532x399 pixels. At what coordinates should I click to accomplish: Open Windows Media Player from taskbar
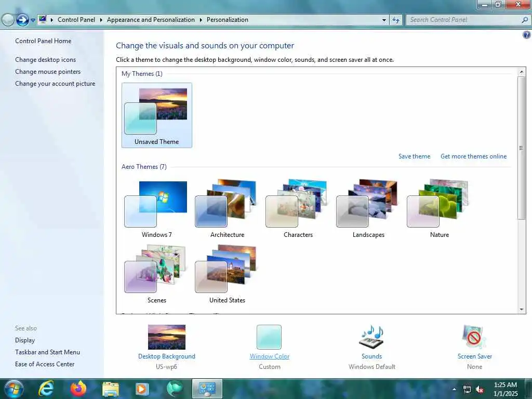[x=142, y=389]
